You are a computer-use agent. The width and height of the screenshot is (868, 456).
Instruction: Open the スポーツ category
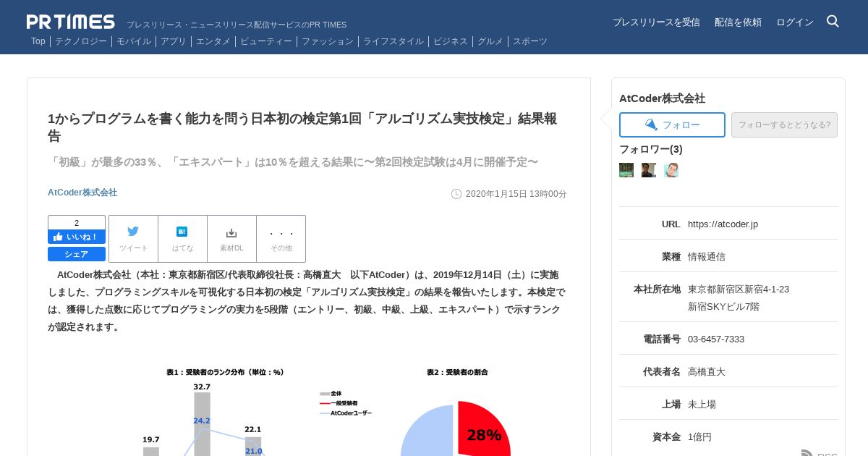tap(530, 41)
